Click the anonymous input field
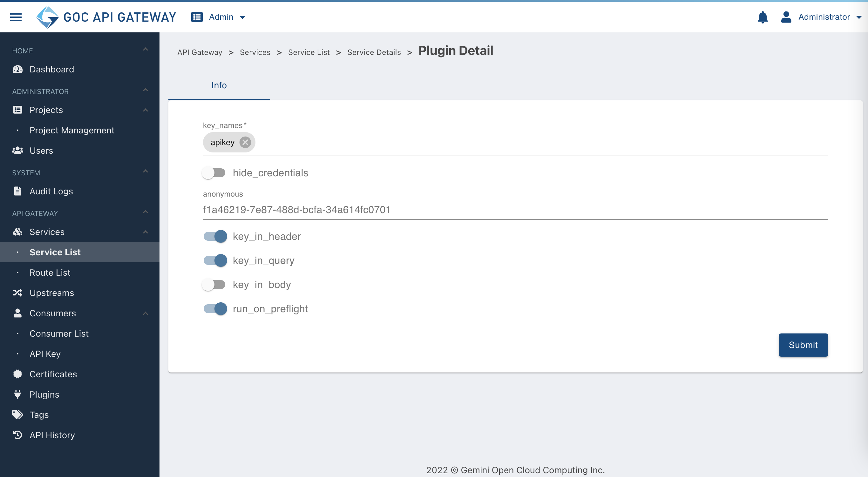 click(x=515, y=210)
